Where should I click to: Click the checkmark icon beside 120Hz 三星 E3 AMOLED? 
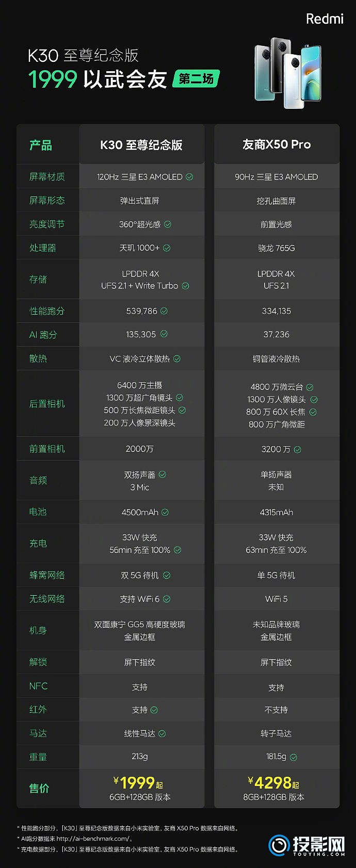[x=189, y=177]
